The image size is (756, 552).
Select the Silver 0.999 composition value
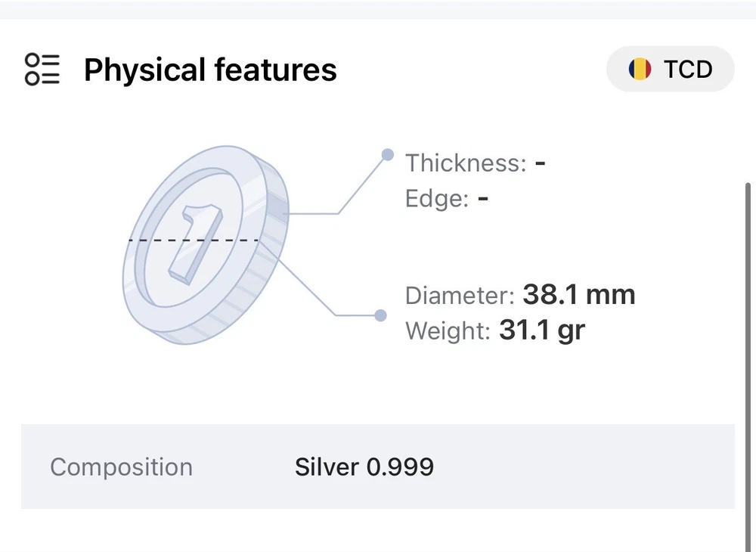tap(364, 467)
